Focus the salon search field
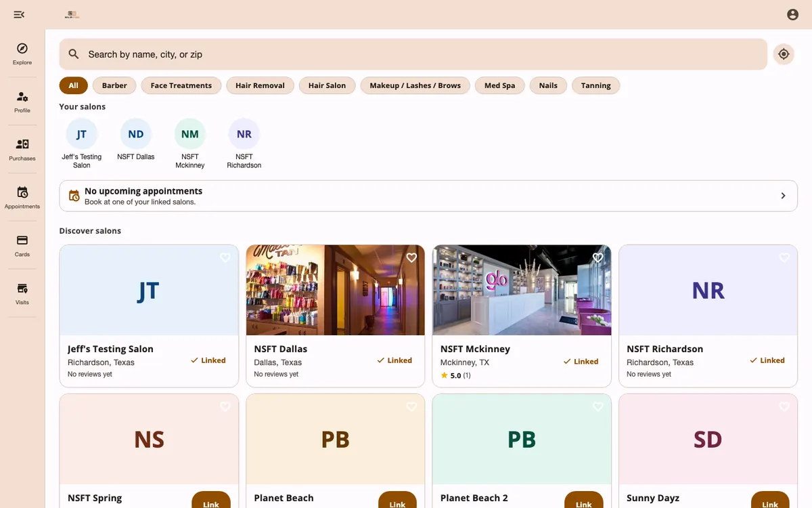812x508 pixels. (413, 54)
